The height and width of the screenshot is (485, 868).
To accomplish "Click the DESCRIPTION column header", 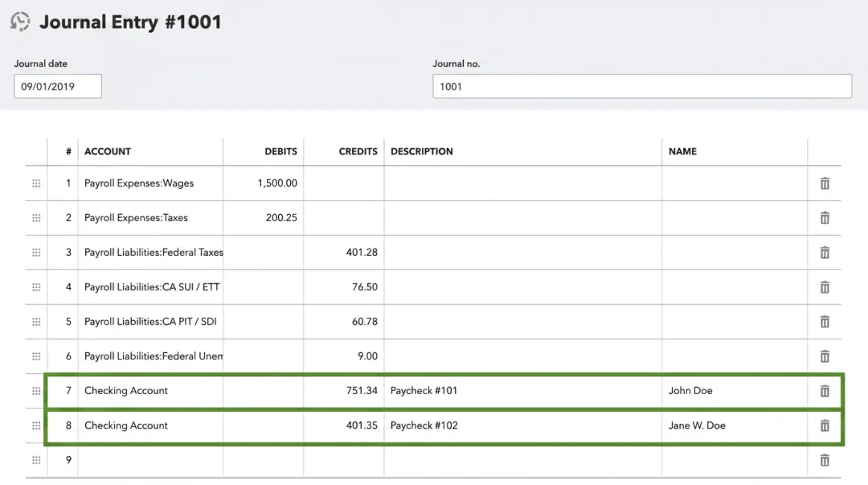I will point(422,151).
